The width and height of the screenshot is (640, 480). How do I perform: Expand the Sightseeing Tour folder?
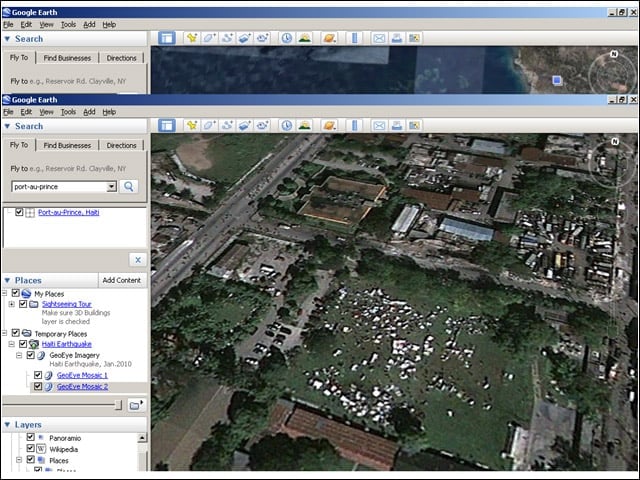(11, 304)
